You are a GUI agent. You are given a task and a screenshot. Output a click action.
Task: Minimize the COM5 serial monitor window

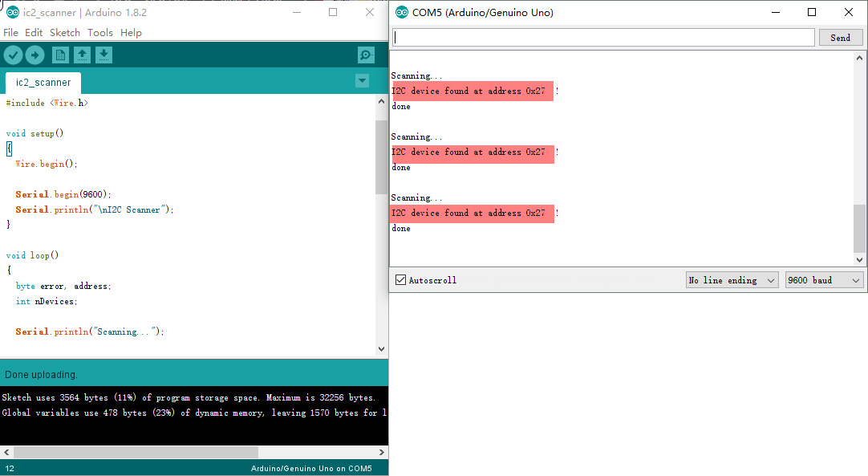coord(776,12)
